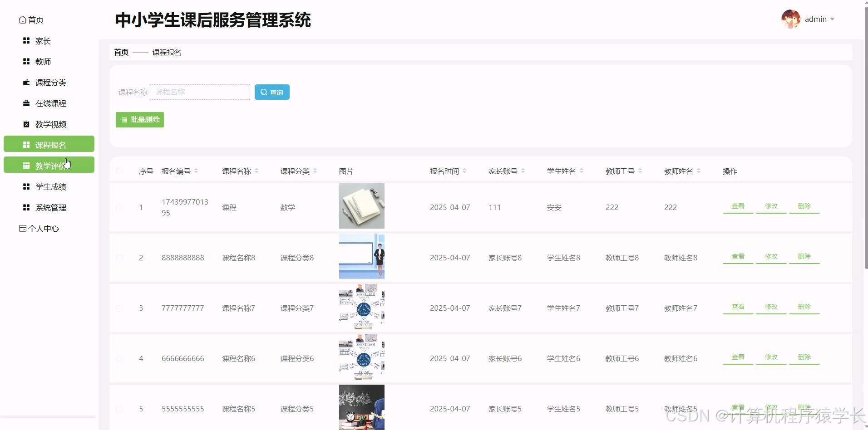
Task: Open the 教师 section icon
Action: tap(26, 61)
